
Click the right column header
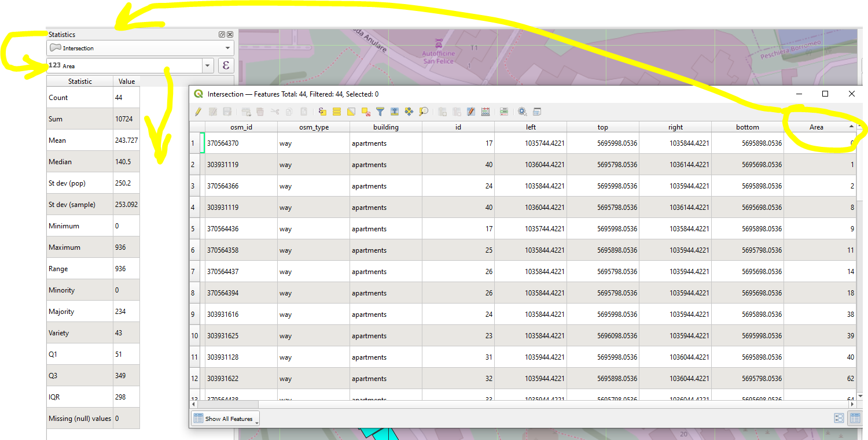(675, 127)
